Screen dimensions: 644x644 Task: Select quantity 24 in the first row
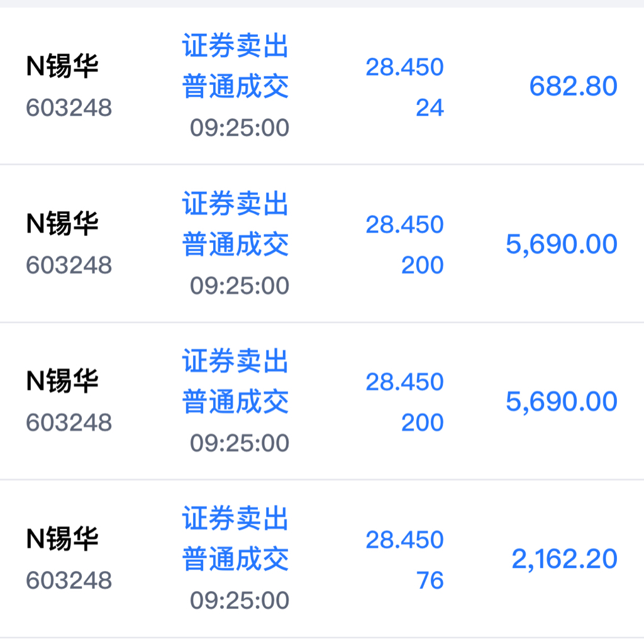pyautogui.click(x=430, y=108)
